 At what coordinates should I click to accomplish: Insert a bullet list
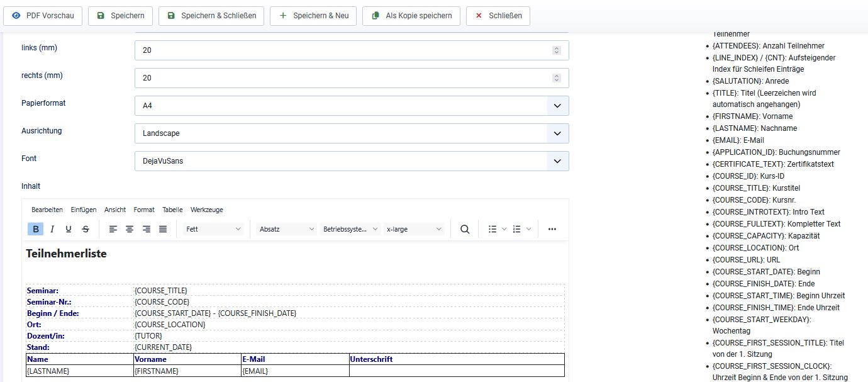click(x=493, y=229)
